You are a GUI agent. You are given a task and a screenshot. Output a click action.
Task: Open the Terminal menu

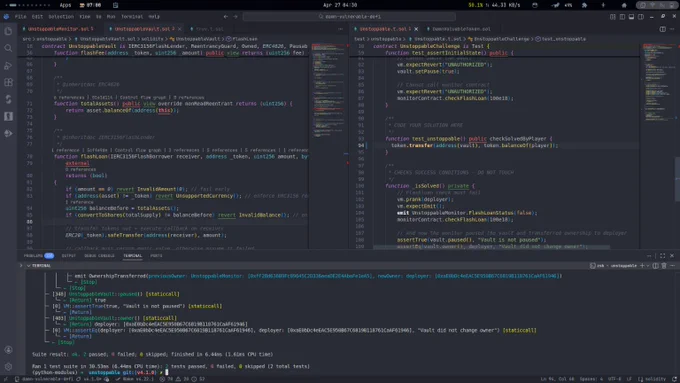(x=132, y=16)
